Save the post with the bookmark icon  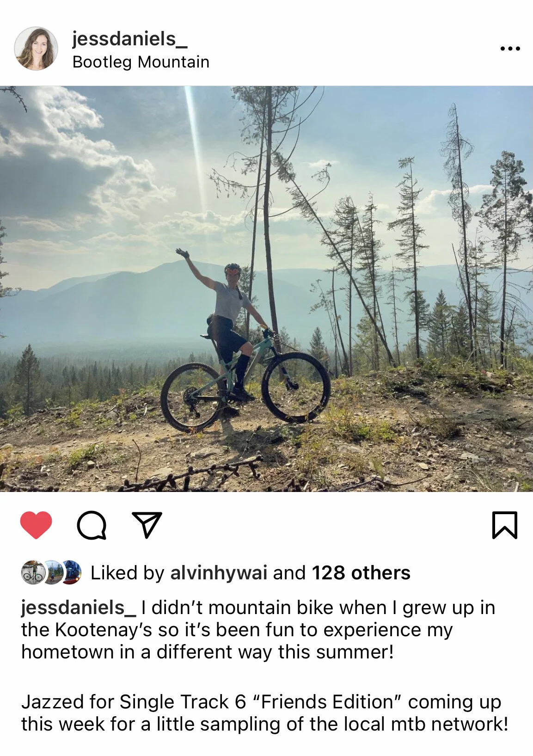(504, 525)
